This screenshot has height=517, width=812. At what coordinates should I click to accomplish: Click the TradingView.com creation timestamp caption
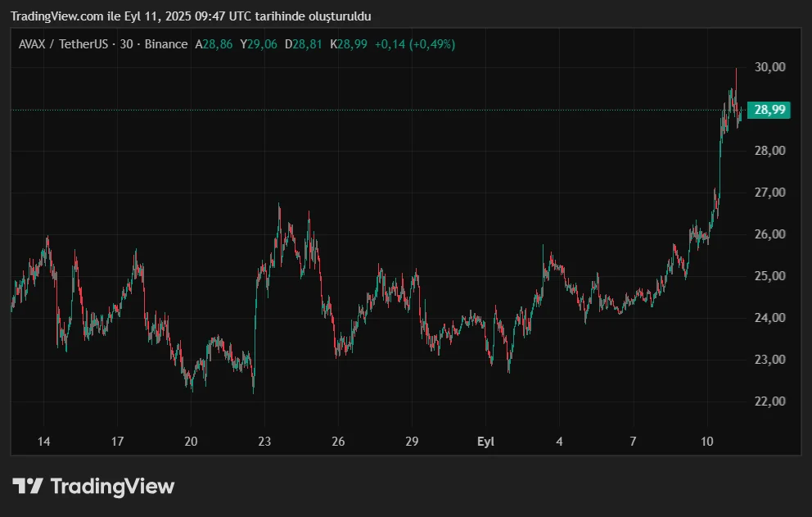[191, 16]
